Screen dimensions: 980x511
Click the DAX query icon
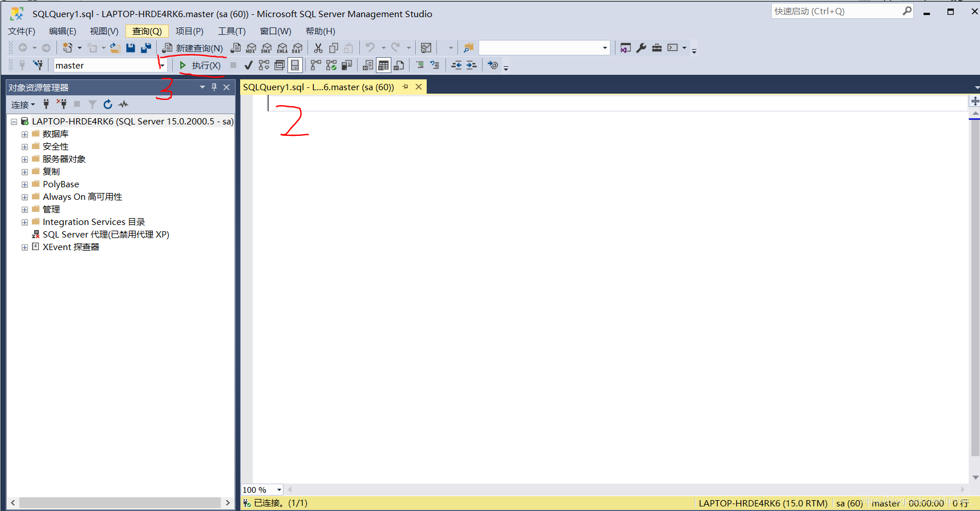tap(297, 48)
